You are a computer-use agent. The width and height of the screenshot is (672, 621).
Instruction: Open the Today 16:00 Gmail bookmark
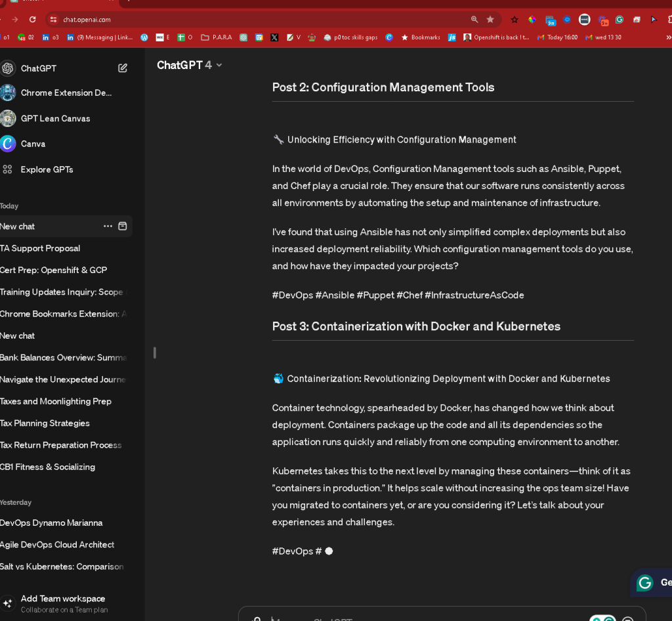pos(558,37)
